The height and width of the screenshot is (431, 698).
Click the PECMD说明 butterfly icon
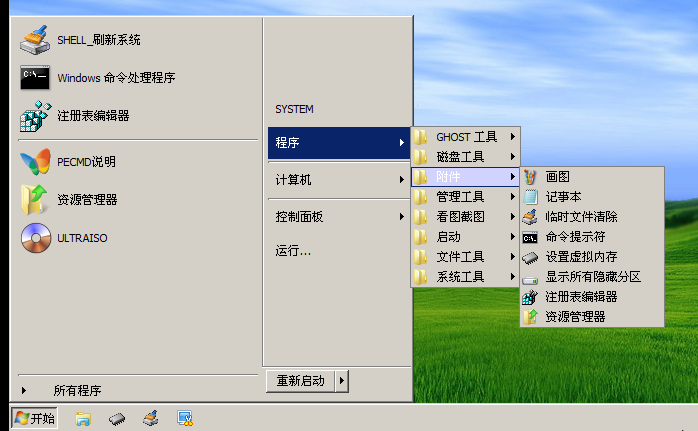(x=35, y=162)
